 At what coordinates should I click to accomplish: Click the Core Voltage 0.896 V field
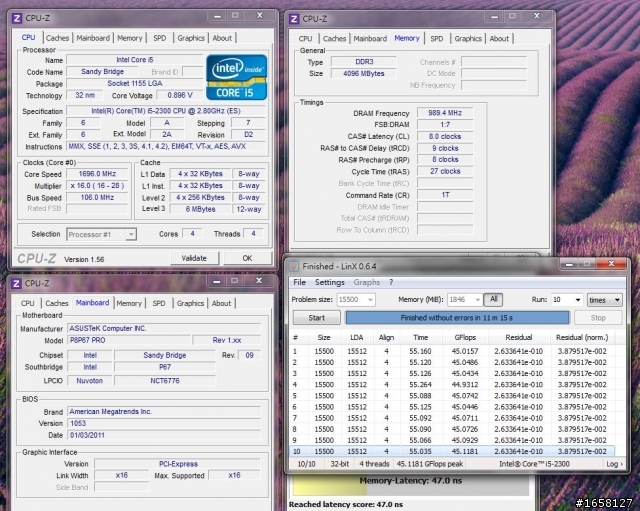tap(180, 95)
